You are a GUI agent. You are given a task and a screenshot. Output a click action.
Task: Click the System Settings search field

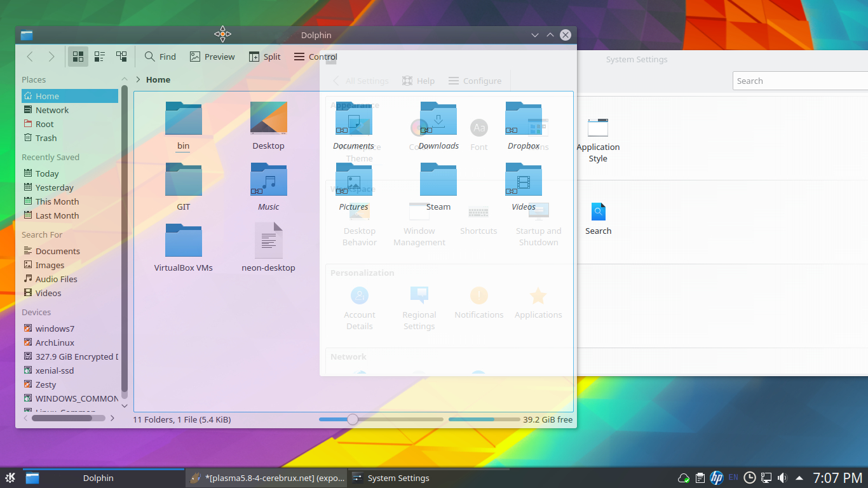pyautogui.click(x=801, y=81)
